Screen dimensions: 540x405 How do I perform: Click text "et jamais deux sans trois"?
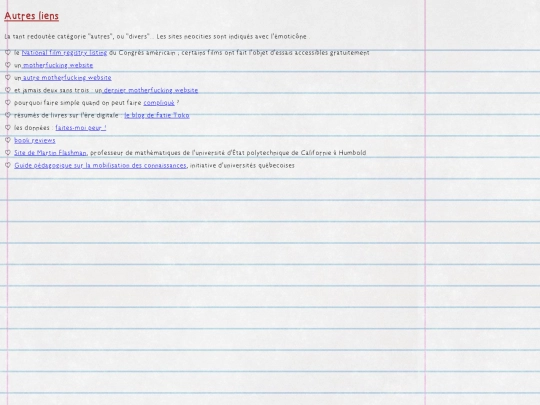[52, 90]
